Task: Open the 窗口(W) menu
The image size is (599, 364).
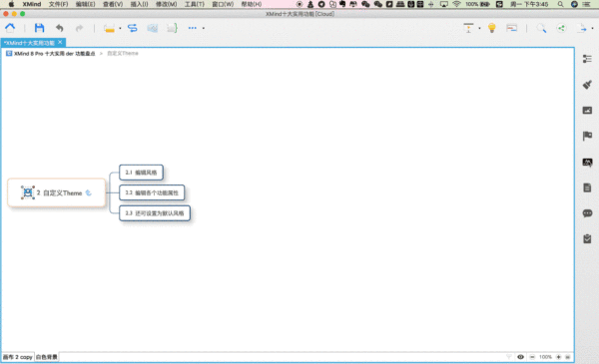Action: click(223, 4)
